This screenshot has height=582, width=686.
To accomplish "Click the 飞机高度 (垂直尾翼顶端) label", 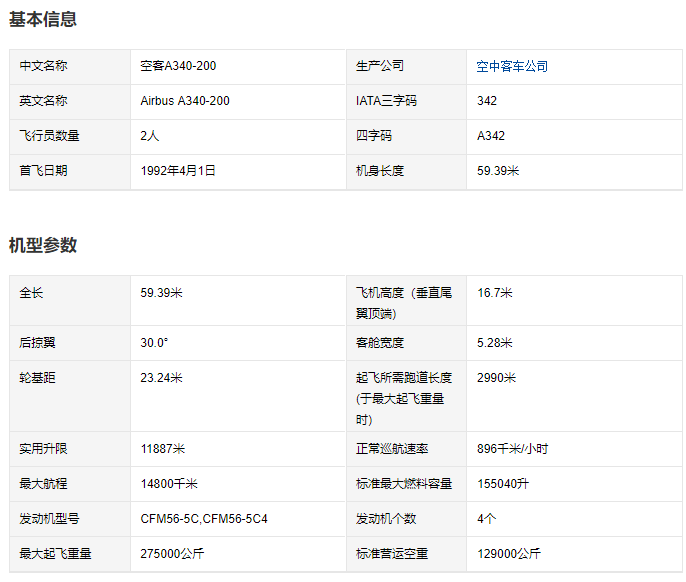I will pyautogui.click(x=404, y=303).
